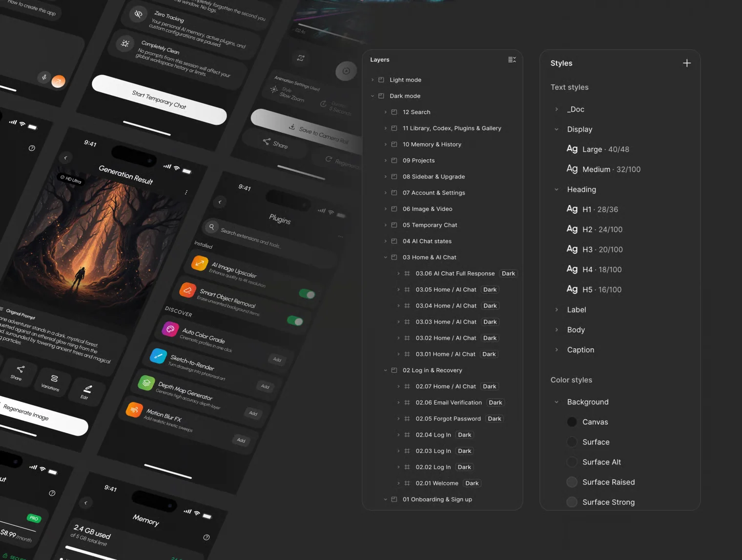Click the Sketch-to-Render plugin icon
This screenshot has height=560, width=742.
click(158, 356)
